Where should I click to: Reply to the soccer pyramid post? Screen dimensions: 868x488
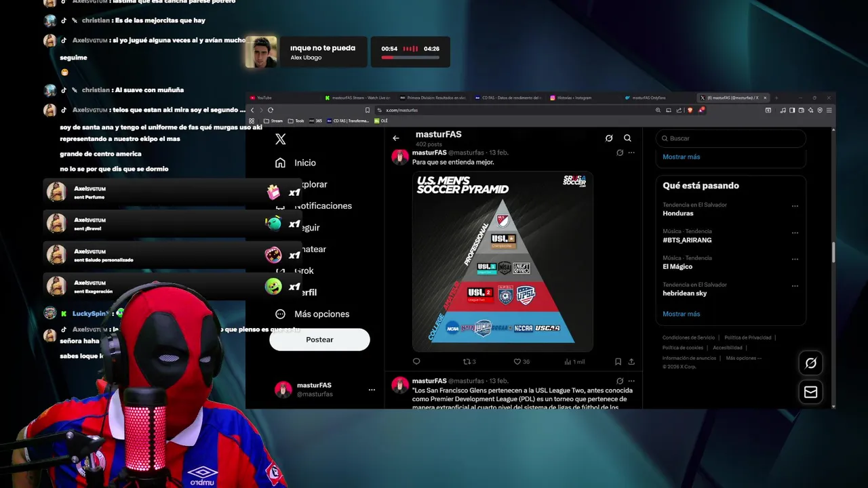coord(416,362)
